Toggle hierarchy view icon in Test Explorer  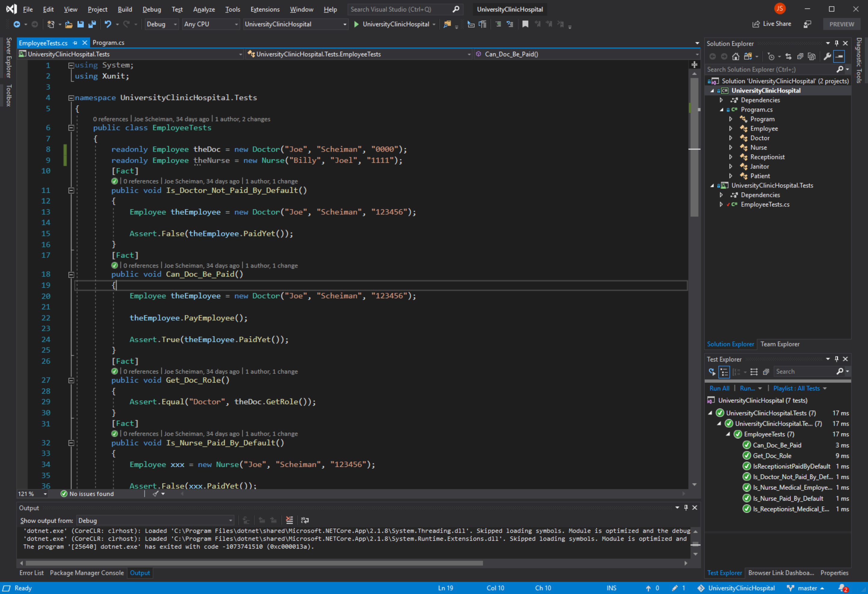(x=724, y=372)
